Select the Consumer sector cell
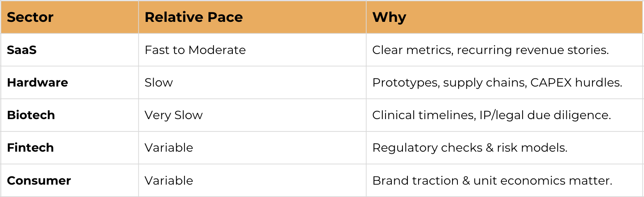 [69, 181]
